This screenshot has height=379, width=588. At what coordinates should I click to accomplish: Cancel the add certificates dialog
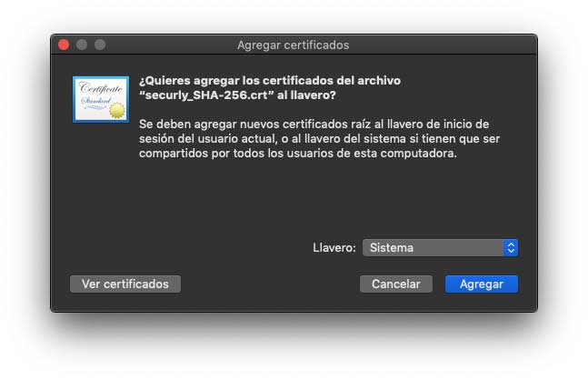(395, 284)
